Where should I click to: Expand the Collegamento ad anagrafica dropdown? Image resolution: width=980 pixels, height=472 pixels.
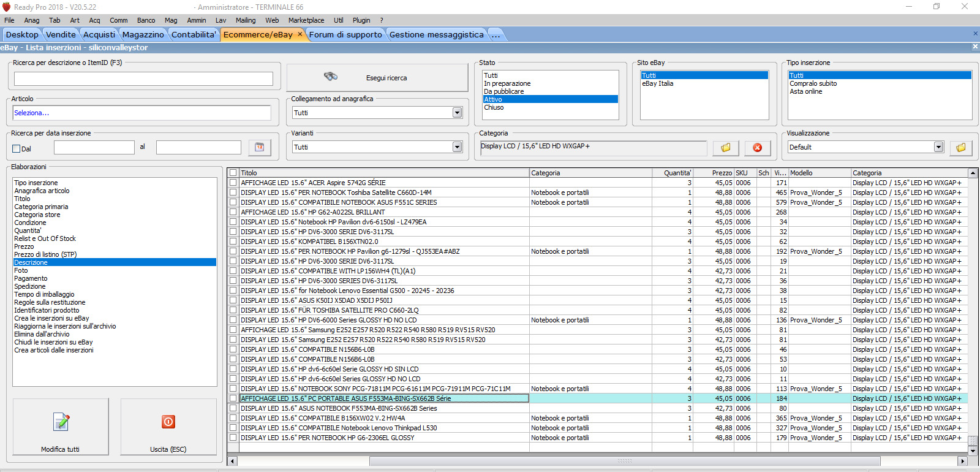pyautogui.click(x=457, y=113)
